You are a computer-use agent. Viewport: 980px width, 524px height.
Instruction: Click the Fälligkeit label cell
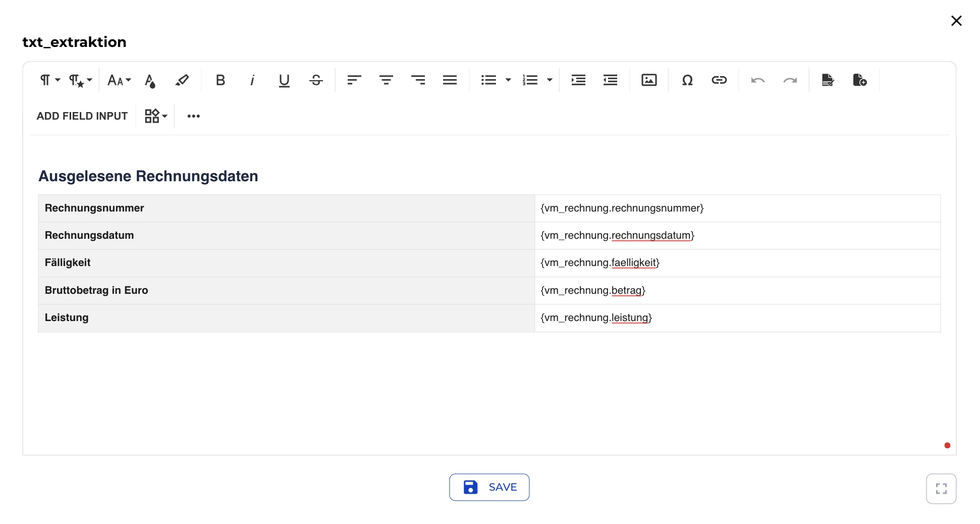[x=286, y=263]
